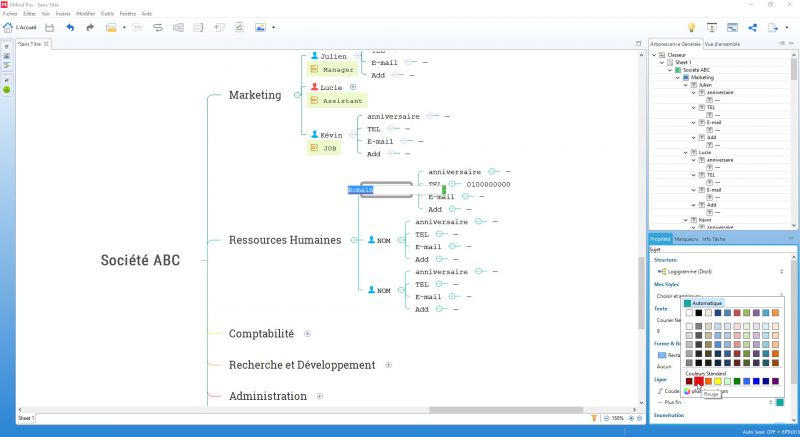Start presentation mode from the toolbar

coord(712,28)
